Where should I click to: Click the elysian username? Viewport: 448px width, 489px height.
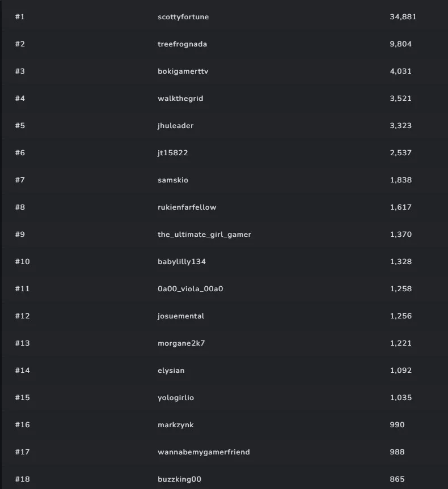(171, 371)
